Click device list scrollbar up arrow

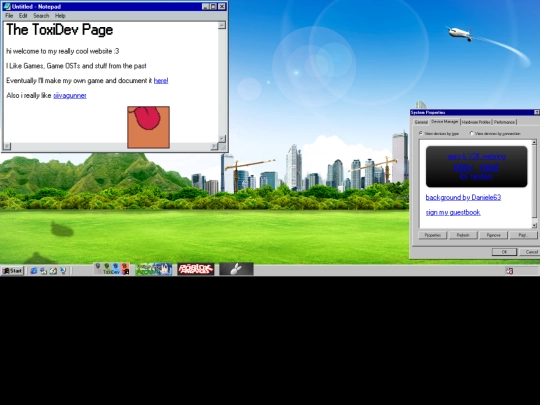[x=534, y=142]
